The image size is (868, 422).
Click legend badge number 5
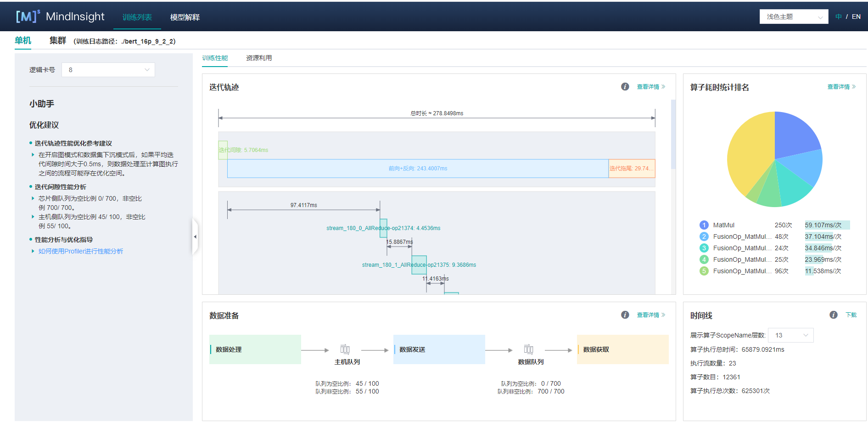coord(704,271)
